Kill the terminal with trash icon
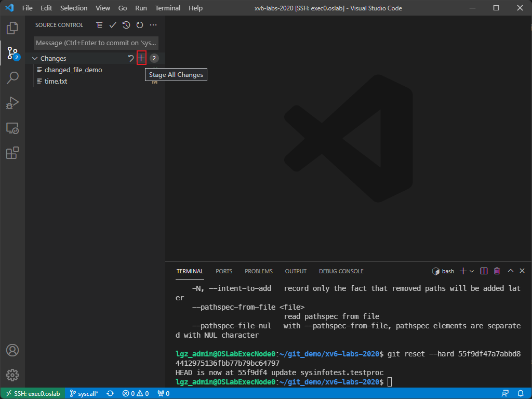The height and width of the screenshot is (399, 532). tap(497, 271)
